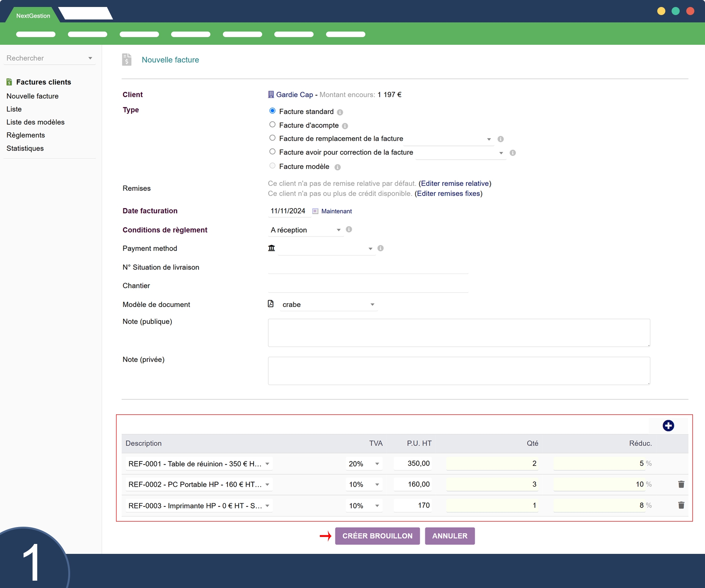Image resolution: width=705 pixels, height=588 pixels.
Task: Choose Facture avoir pour correction option
Action: pyautogui.click(x=272, y=152)
